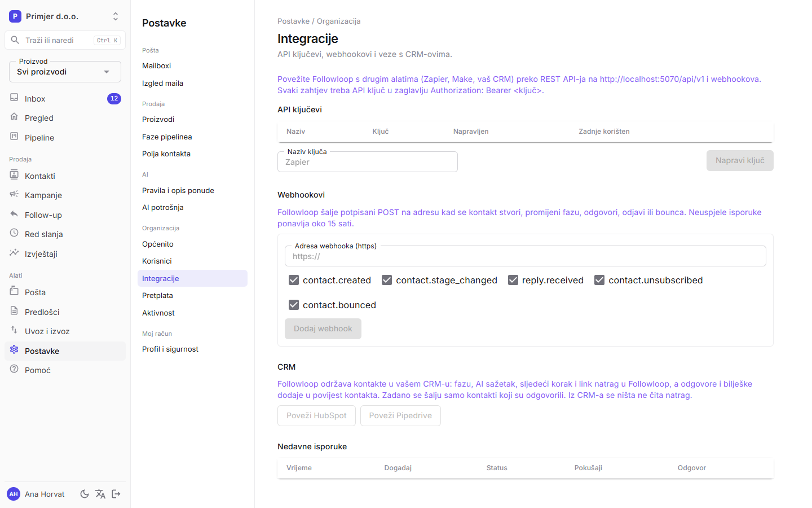
Task: Open Red slanja via the clock icon
Action: pyautogui.click(x=14, y=233)
